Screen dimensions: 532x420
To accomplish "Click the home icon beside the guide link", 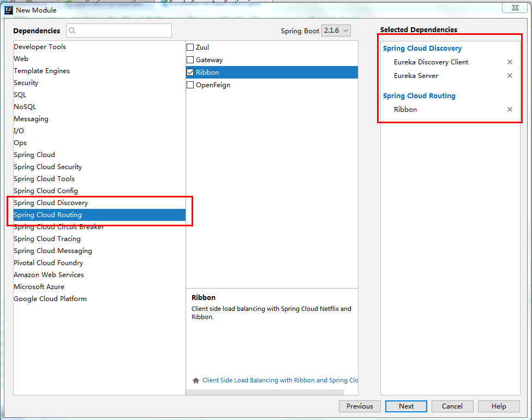I will coord(196,381).
